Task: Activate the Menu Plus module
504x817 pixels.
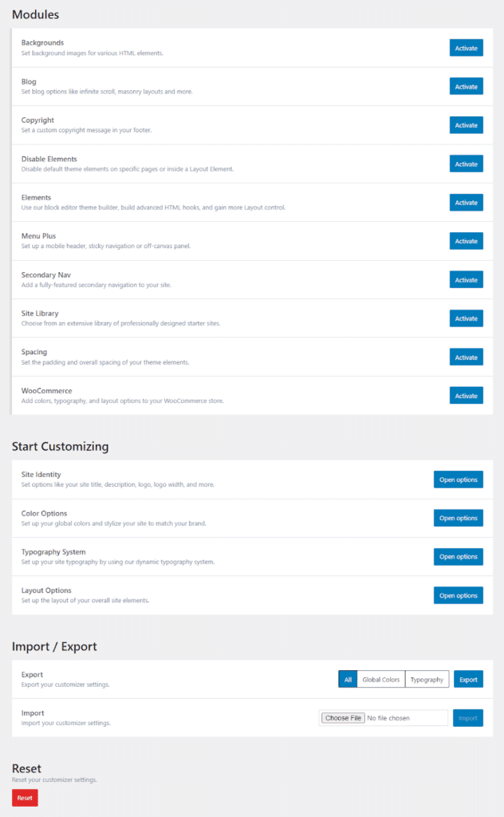Action: [466, 241]
